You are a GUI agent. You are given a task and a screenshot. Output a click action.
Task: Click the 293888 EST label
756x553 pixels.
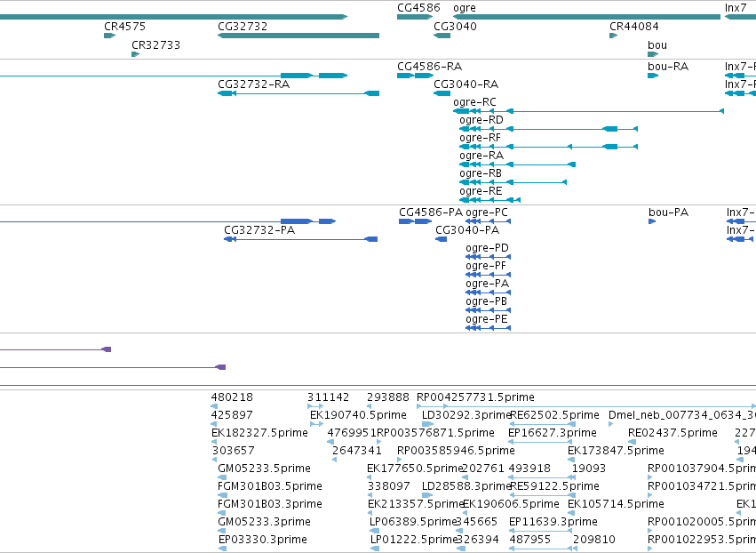pos(388,397)
